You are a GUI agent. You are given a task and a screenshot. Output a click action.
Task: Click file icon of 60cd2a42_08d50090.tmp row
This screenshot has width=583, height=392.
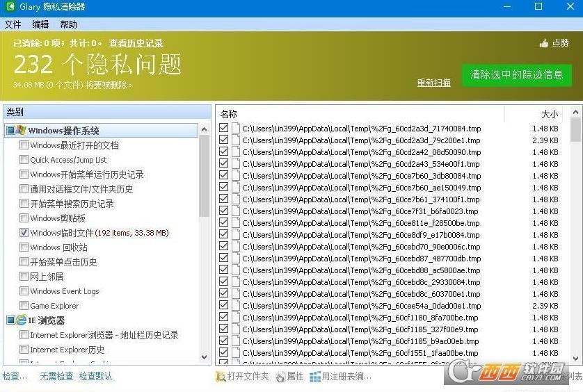235,152
